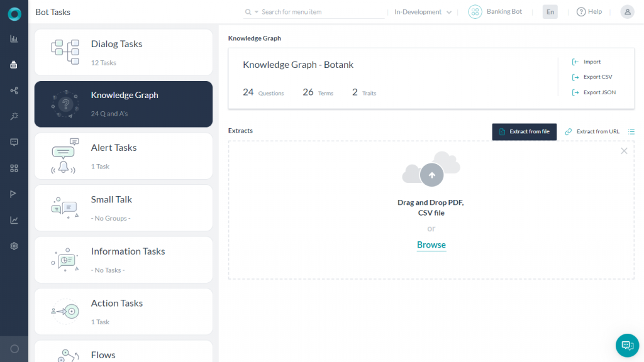
Task: Open the Analytics dashboard icon in sidebar
Action: point(13,39)
